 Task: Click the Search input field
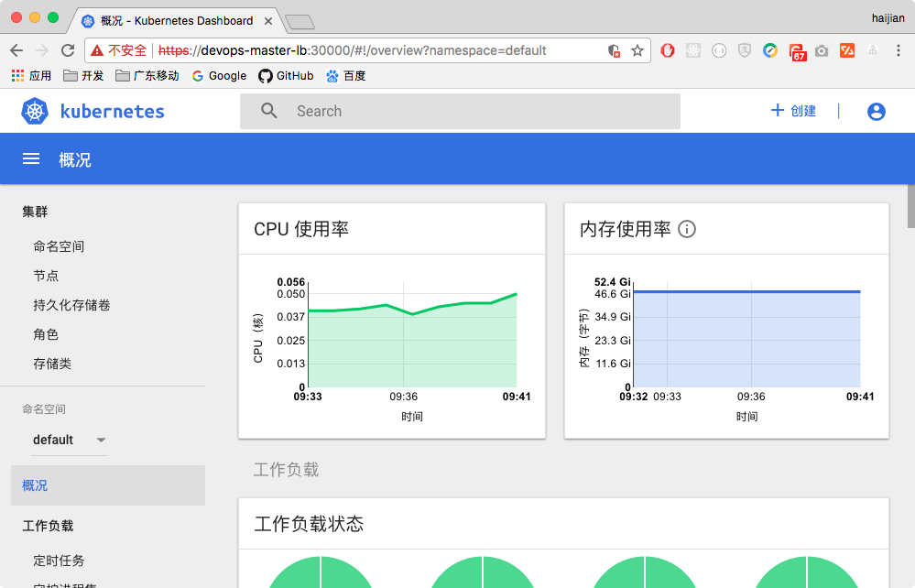pyautogui.click(x=460, y=111)
